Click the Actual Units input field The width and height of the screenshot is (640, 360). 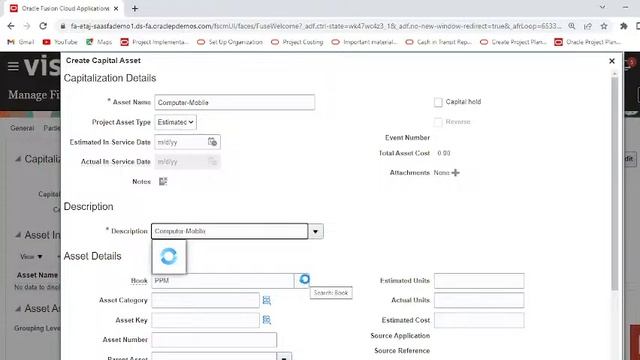pyautogui.click(x=479, y=300)
